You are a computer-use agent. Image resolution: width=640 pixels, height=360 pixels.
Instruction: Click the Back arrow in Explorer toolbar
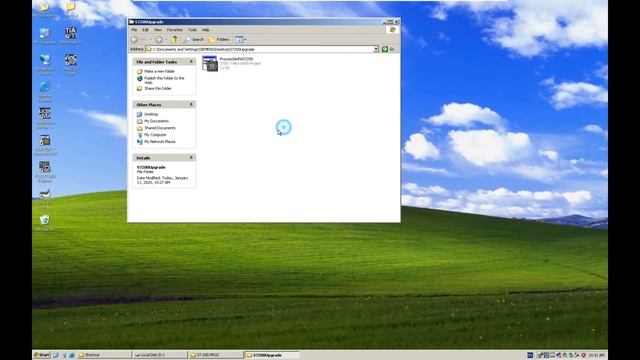134,39
